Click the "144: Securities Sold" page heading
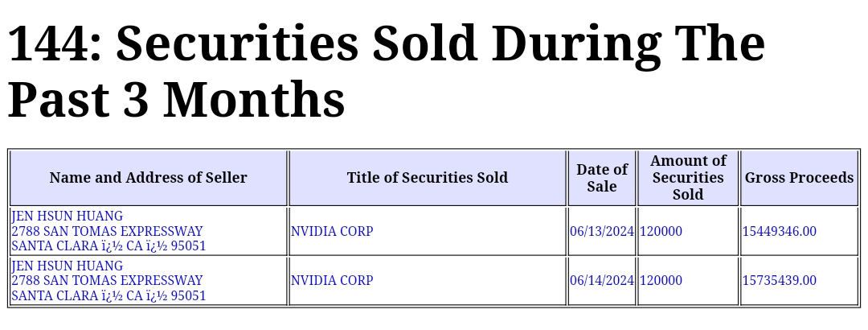The image size is (868, 330). click(x=386, y=71)
